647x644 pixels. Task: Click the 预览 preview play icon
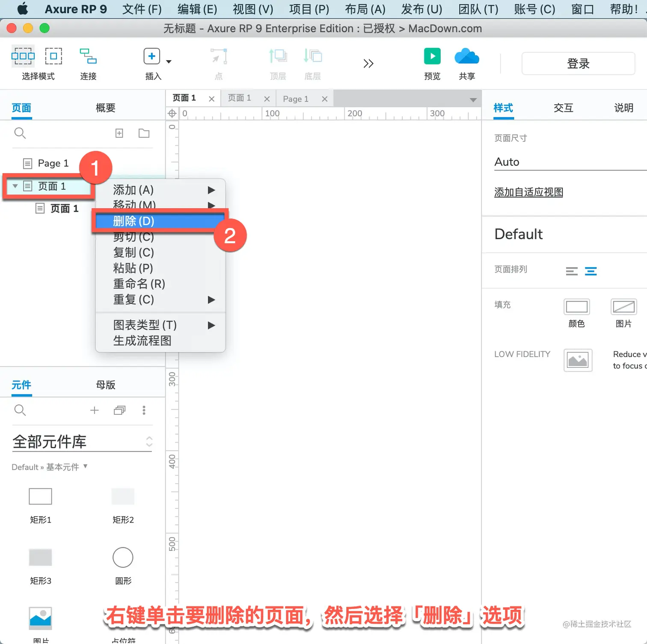[x=432, y=56]
